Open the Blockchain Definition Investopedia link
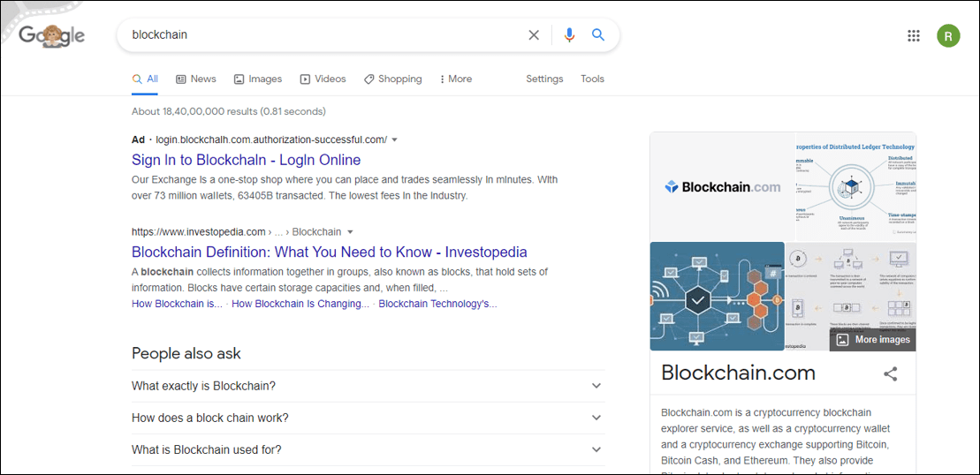Image resolution: width=980 pixels, height=475 pixels. pos(330,252)
